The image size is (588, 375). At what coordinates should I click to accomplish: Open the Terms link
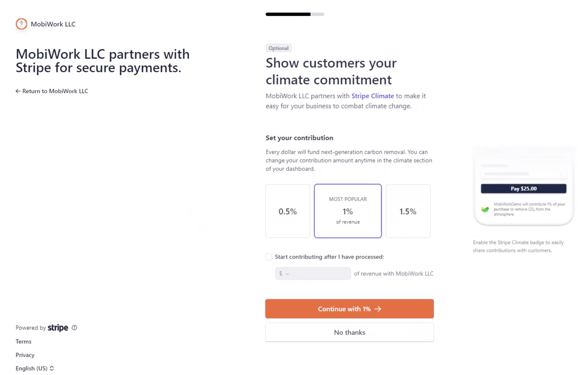[x=23, y=341]
